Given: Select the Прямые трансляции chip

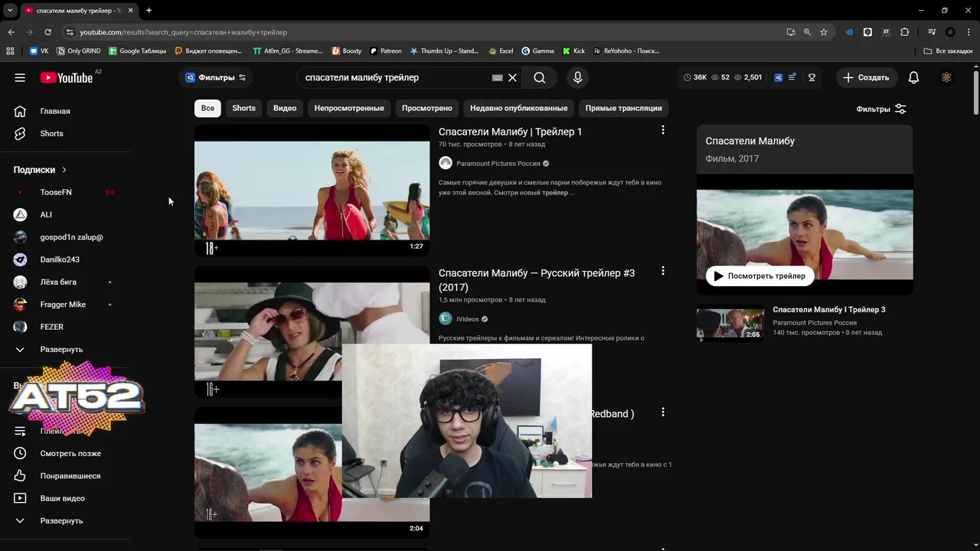Looking at the screenshot, I should pos(624,108).
